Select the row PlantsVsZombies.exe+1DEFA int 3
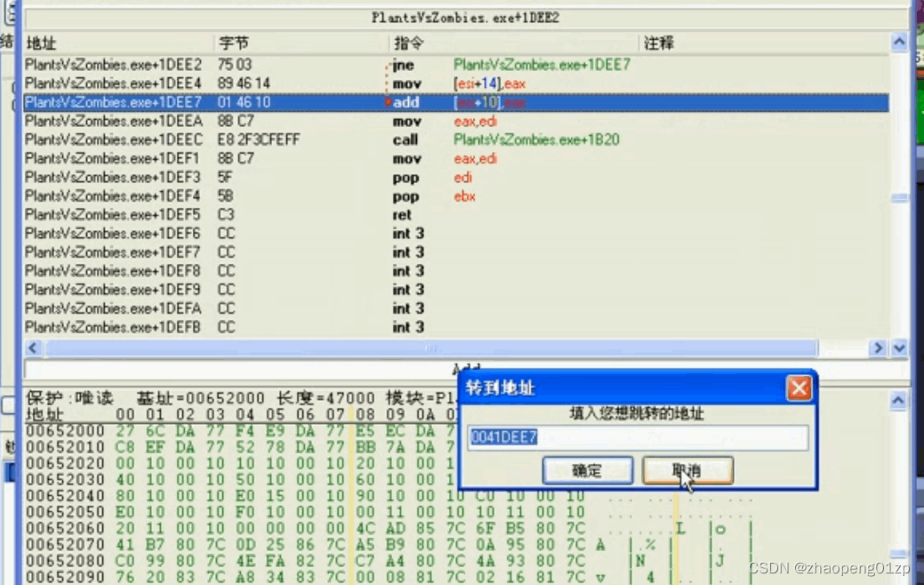The height and width of the screenshot is (585, 924). point(456,309)
